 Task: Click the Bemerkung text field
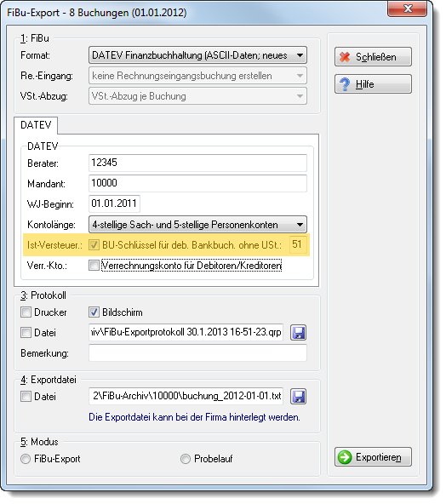click(197, 353)
